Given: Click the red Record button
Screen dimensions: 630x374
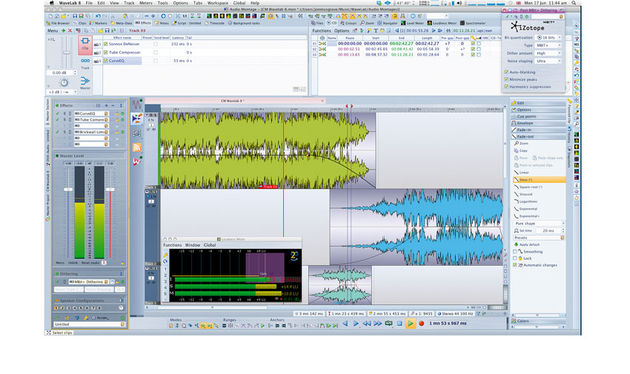Looking at the screenshot, I should (x=421, y=323).
